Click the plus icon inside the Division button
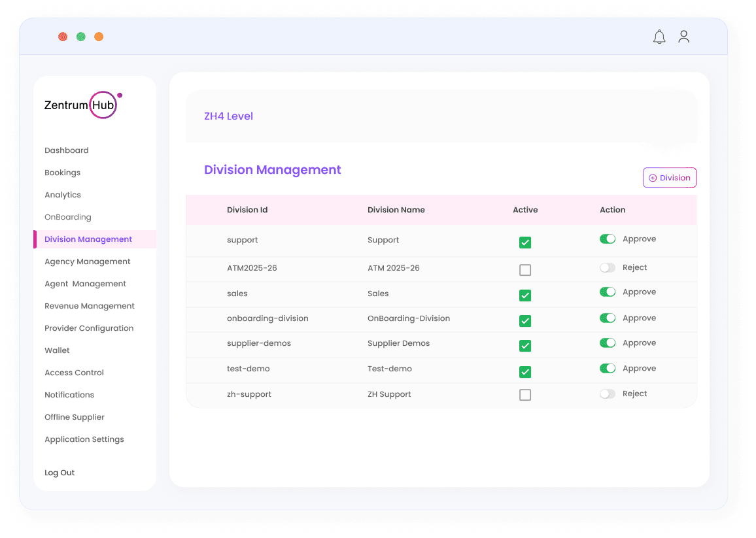 652,177
